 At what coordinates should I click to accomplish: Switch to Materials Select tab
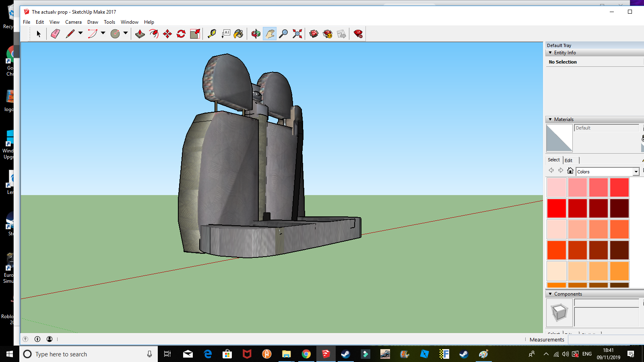coord(554,160)
